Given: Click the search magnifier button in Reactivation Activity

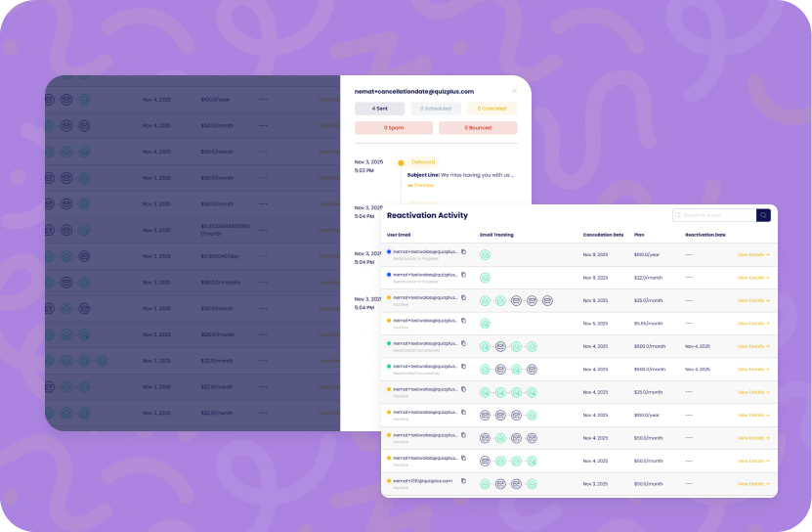Looking at the screenshot, I should pos(763,215).
